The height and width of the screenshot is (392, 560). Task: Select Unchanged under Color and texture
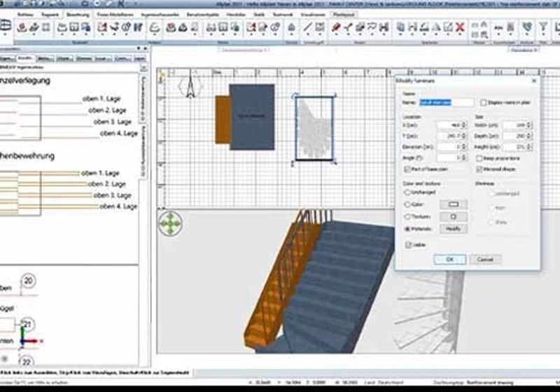tap(407, 192)
